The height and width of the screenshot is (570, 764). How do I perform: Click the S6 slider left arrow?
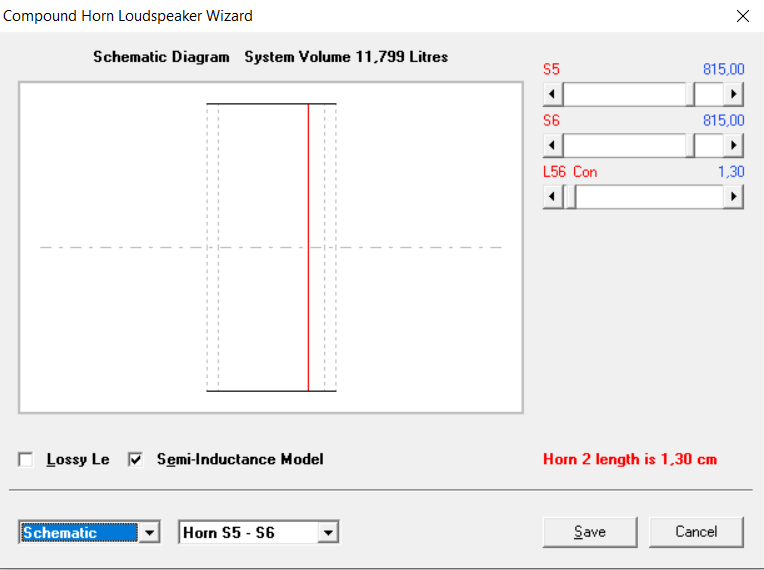point(553,145)
